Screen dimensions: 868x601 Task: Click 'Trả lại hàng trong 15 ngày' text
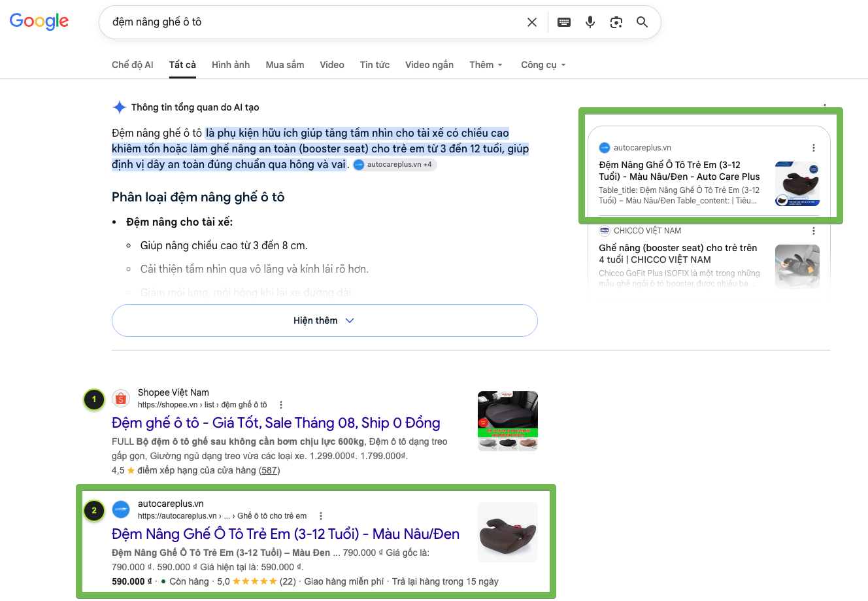point(445,581)
